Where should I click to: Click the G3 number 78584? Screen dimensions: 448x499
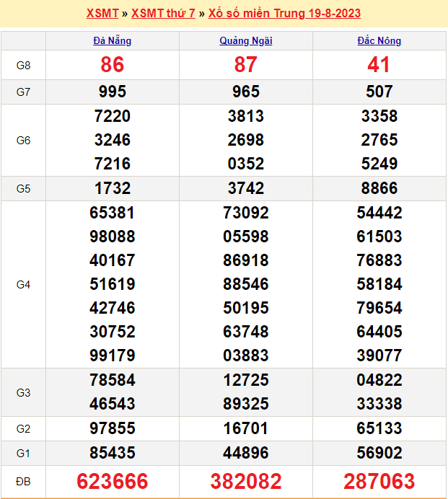113,379
